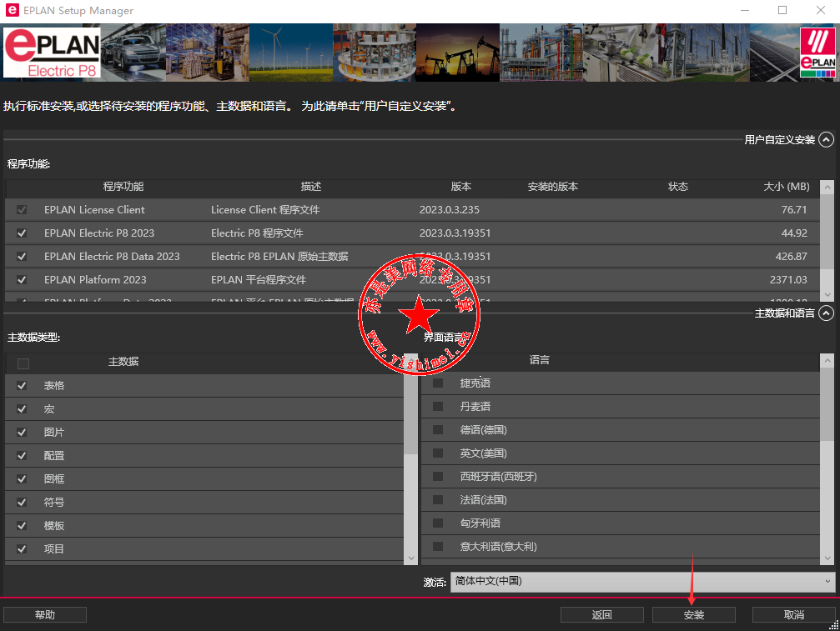This screenshot has height=631, width=840.
Task: Click the red EPLAN brand logo at the banner's right end
Action: point(817,53)
